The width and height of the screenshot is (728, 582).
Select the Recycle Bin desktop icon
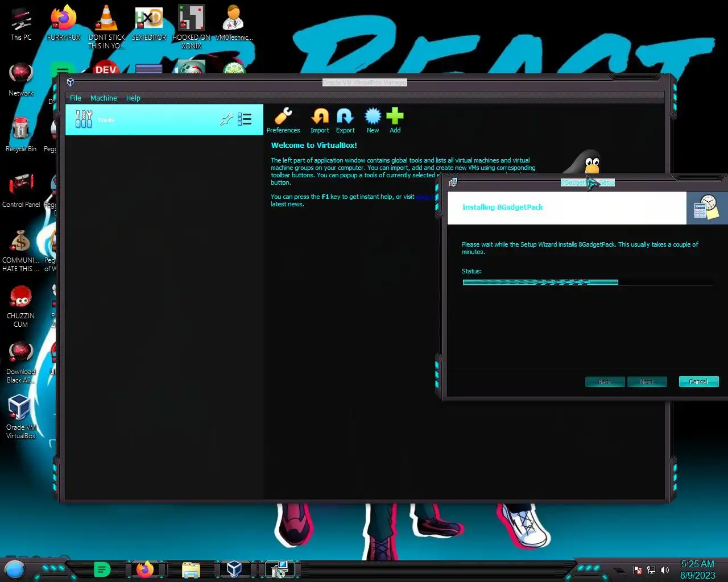pyautogui.click(x=21, y=135)
